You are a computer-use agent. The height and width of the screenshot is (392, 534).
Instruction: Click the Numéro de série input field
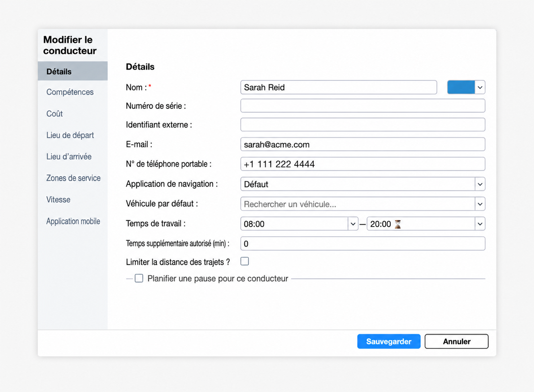point(363,106)
